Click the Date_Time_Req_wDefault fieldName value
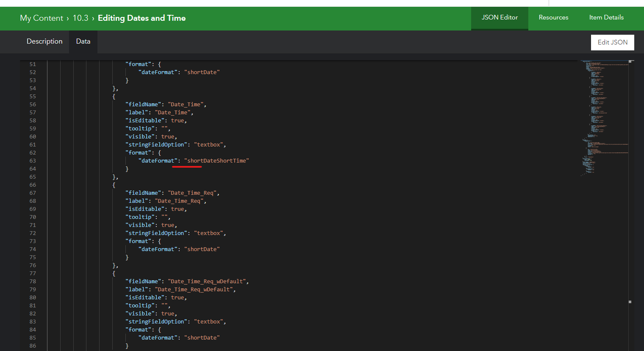The image size is (644, 351). coord(207,281)
